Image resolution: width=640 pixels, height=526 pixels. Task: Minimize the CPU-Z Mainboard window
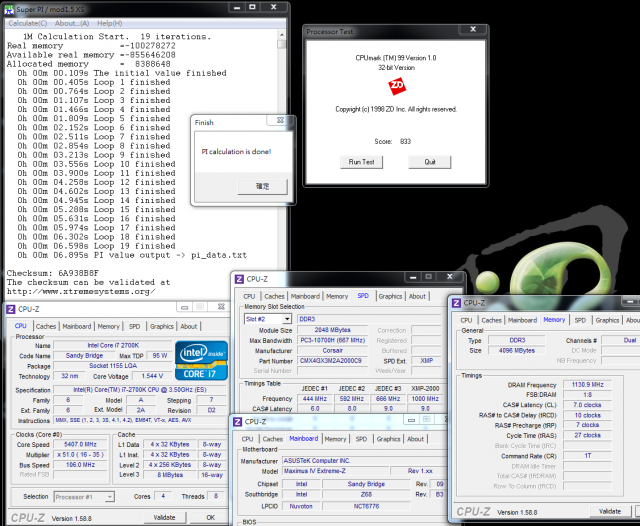click(x=411, y=420)
